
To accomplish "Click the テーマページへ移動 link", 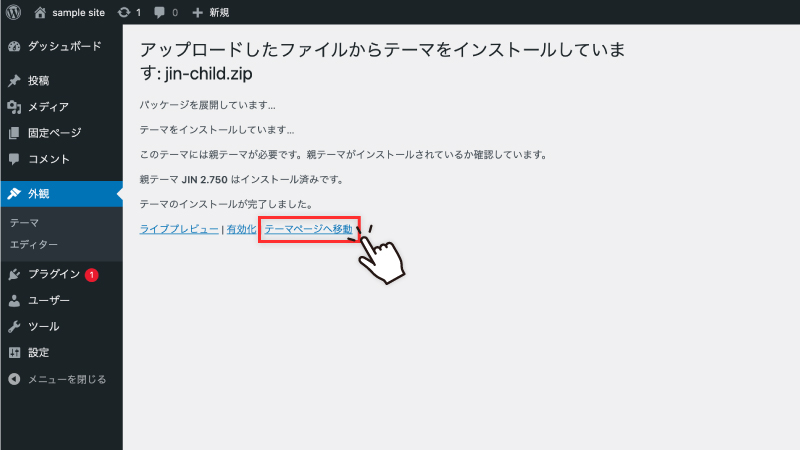I will (x=308, y=229).
